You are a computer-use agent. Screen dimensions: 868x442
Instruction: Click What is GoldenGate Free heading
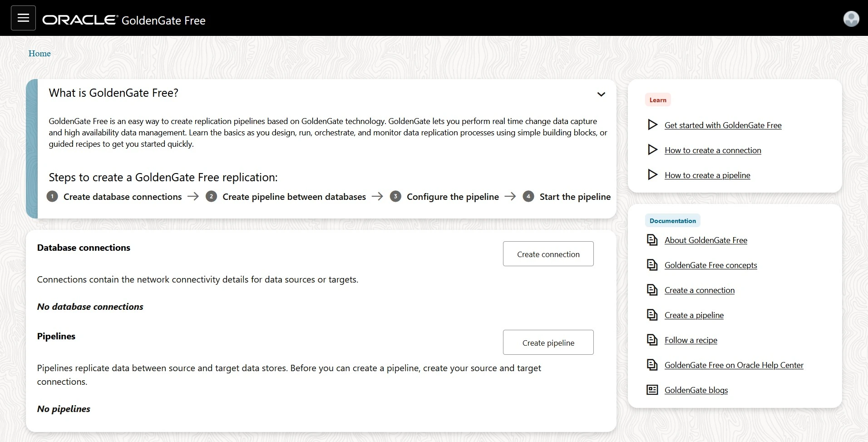coord(113,93)
